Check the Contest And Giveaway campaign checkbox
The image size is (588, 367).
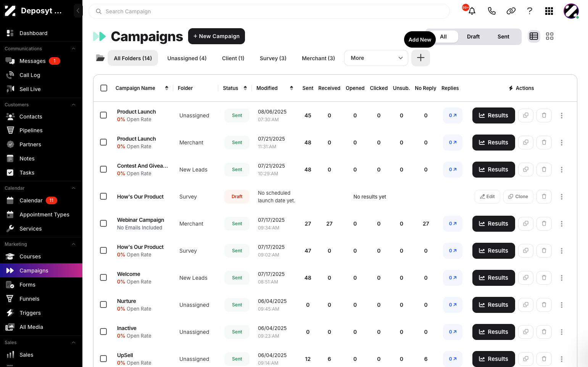[x=103, y=169]
